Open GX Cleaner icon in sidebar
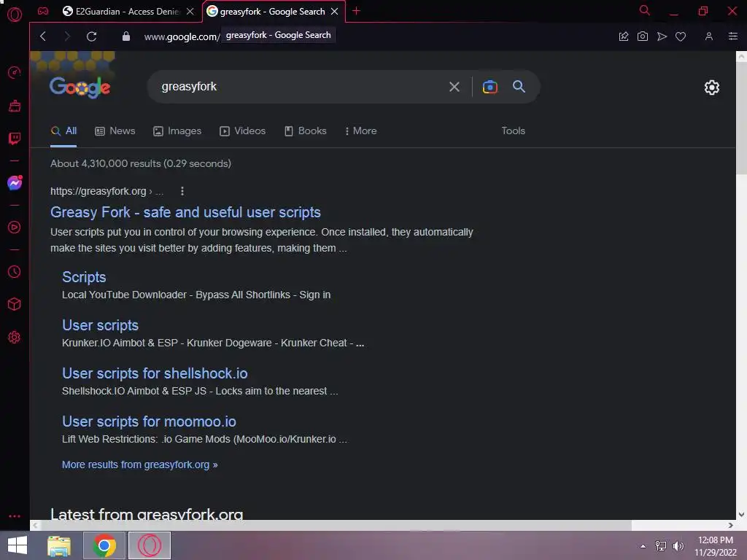The width and height of the screenshot is (747, 560). point(15,106)
